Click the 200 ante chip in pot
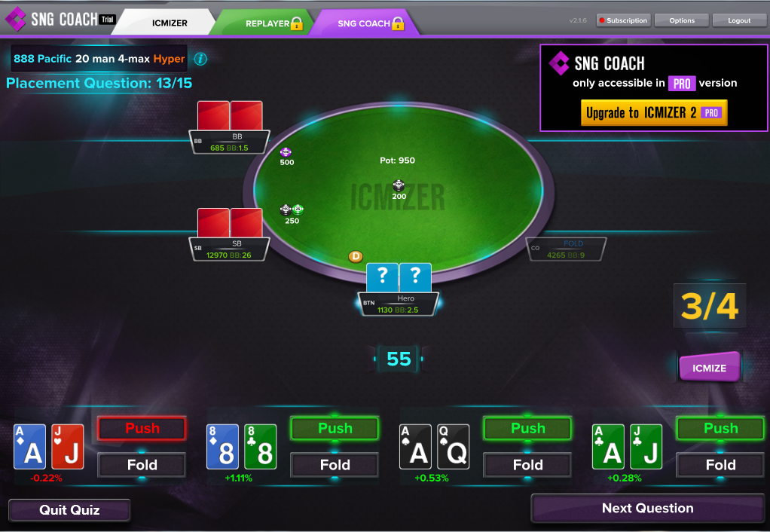 click(x=399, y=185)
